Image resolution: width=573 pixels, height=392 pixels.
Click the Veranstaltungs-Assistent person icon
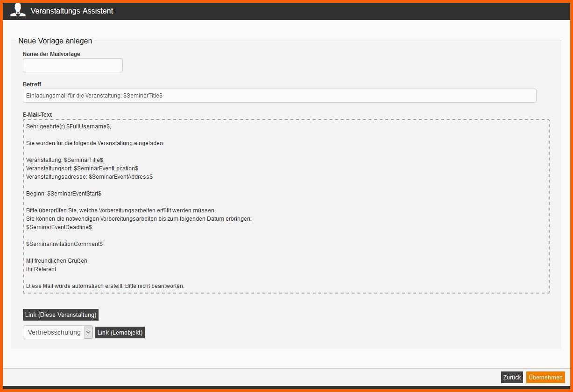[18, 10]
